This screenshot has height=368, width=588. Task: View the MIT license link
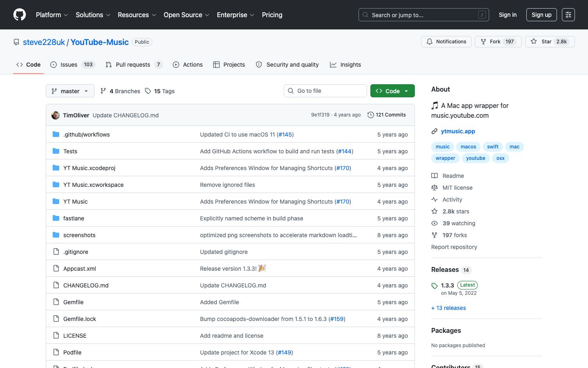click(452, 188)
